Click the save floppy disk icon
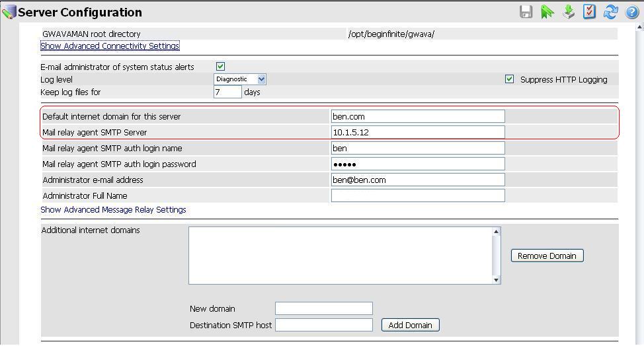Screen dimensions: 644x346 tap(526, 12)
